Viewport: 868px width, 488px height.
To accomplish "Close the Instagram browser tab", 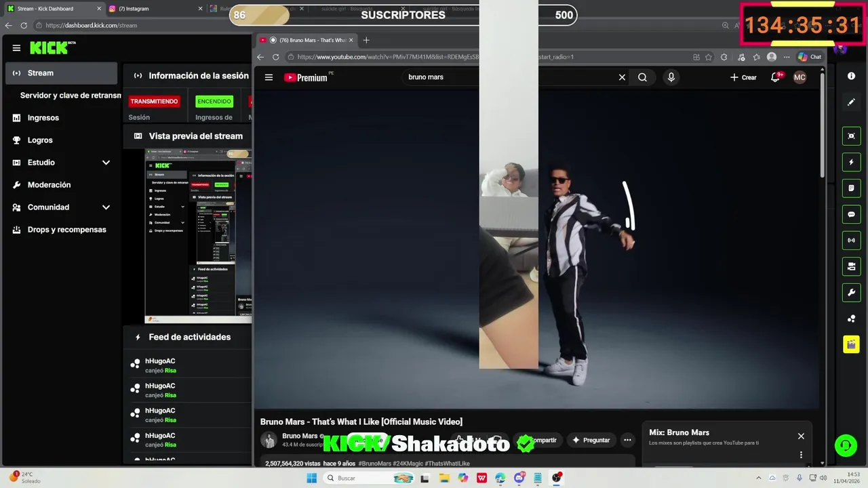I will coord(200,9).
